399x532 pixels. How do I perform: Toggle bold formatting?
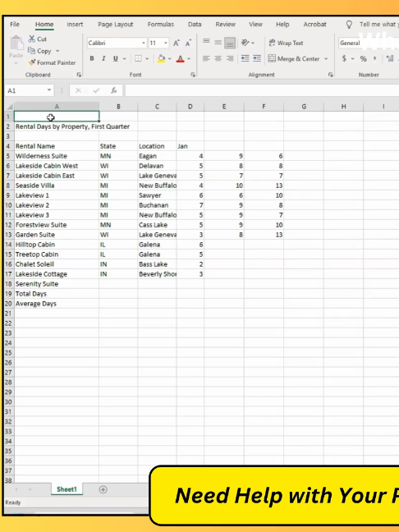[92, 58]
